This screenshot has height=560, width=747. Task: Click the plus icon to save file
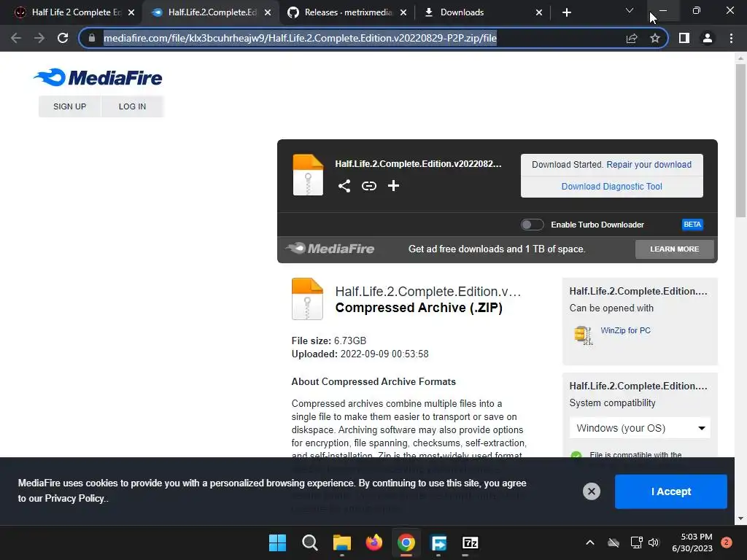tap(393, 186)
